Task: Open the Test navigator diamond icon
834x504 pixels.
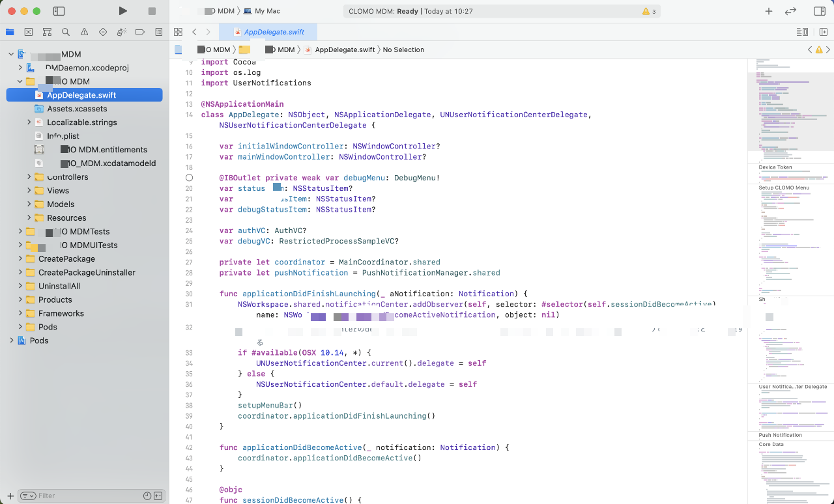Action: (103, 32)
